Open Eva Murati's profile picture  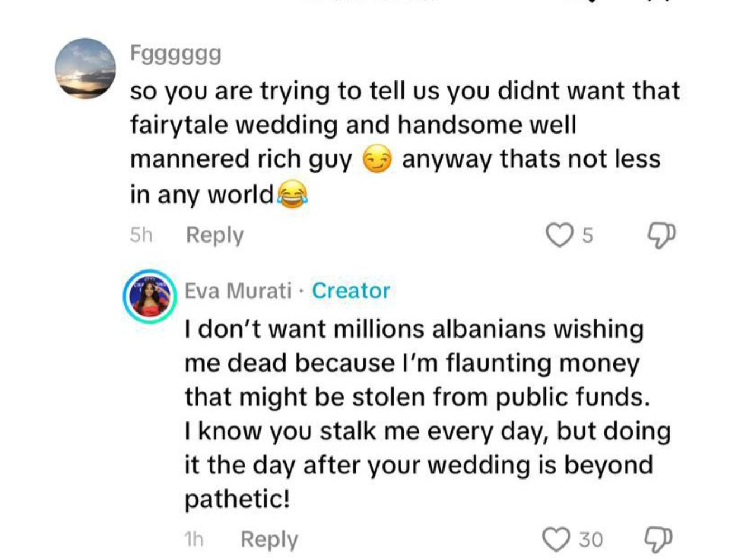[150, 296]
